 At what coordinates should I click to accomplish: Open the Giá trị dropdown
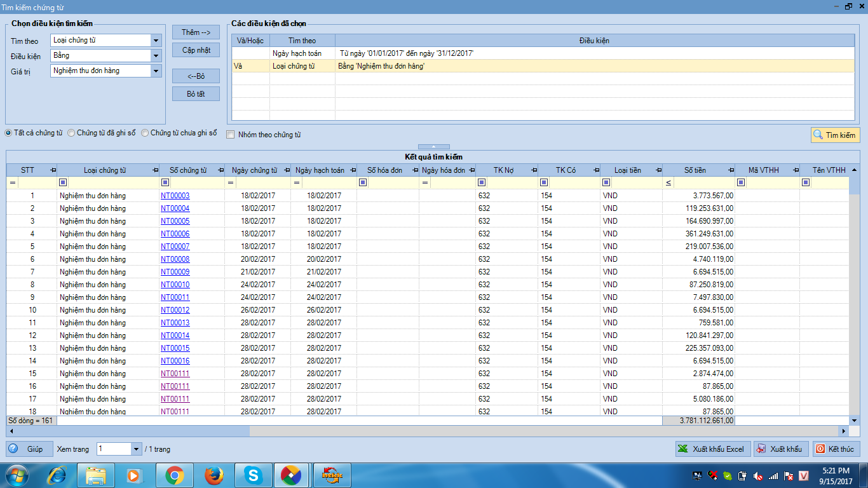pyautogui.click(x=156, y=71)
